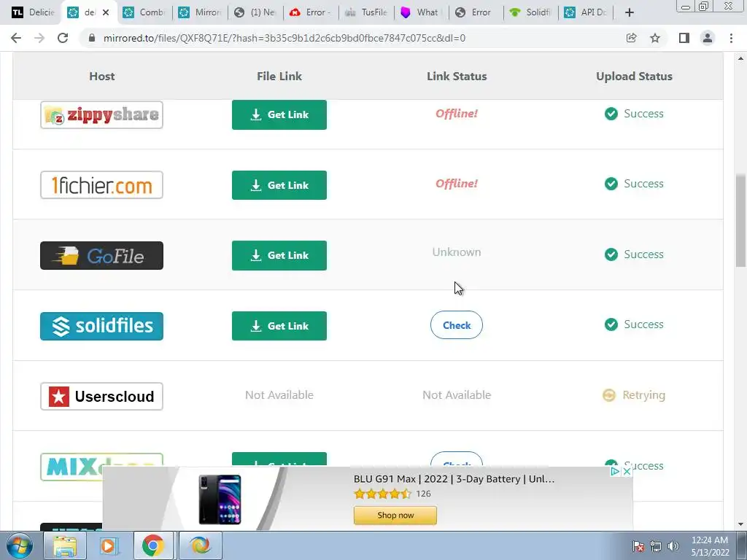The width and height of the screenshot is (747, 560).
Task: Click the page vertical scrollbar thumb
Action: 740,220
